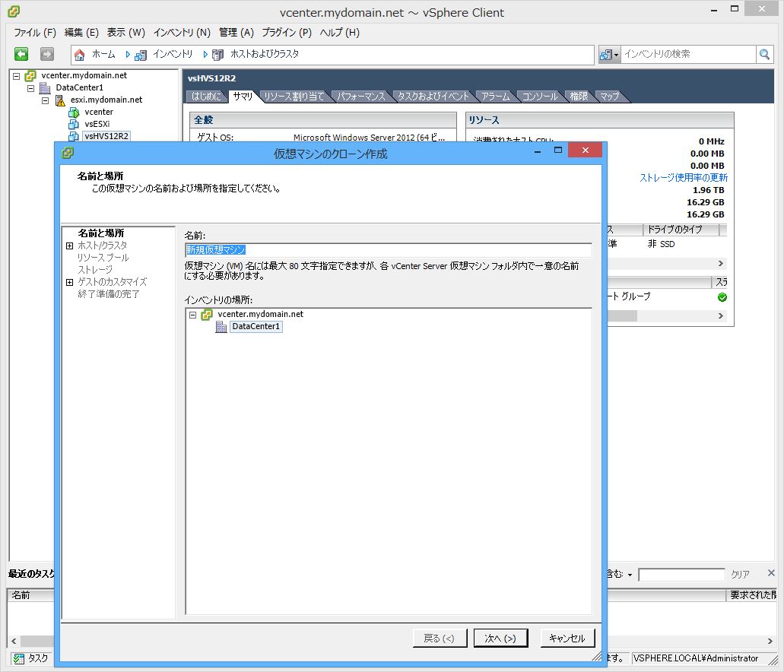784x672 pixels.
Task: Open the 表示 (W) menu
Action: (125, 33)
